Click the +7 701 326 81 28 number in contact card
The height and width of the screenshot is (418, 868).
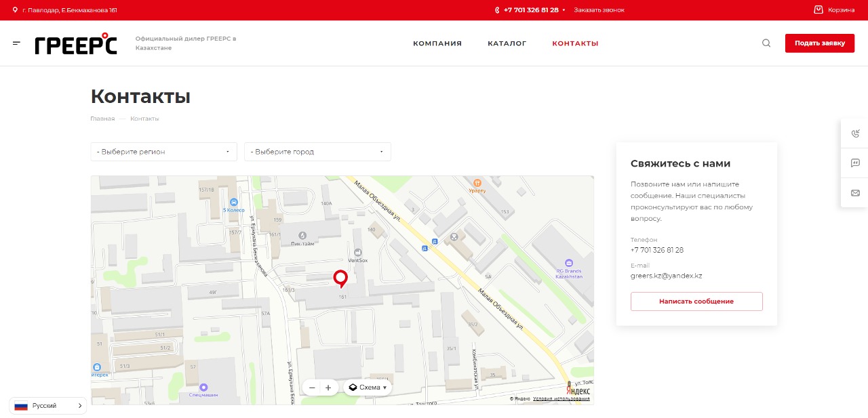pos(657,250)
